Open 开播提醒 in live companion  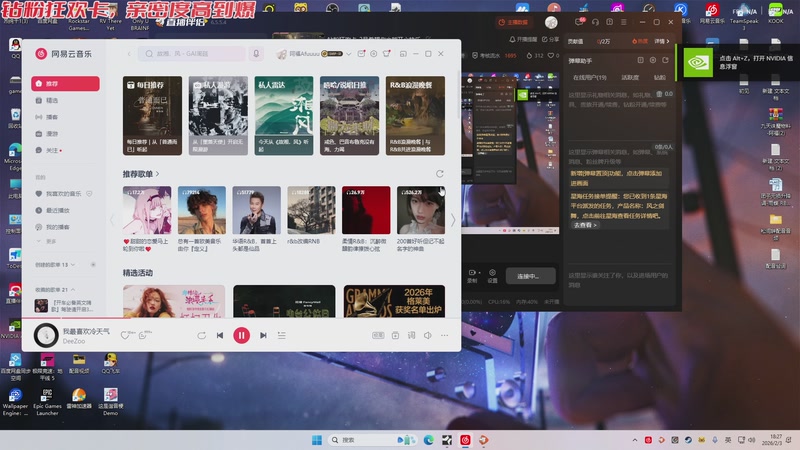[x=523, y=39]
